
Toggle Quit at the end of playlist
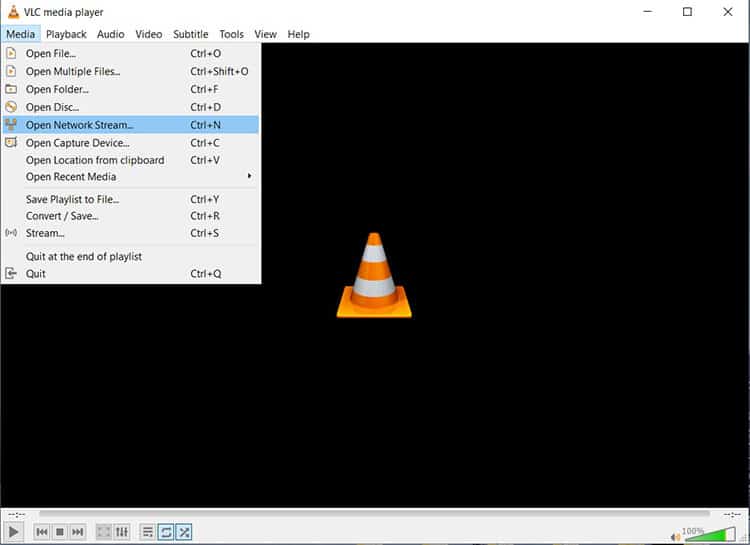(131, 256)
